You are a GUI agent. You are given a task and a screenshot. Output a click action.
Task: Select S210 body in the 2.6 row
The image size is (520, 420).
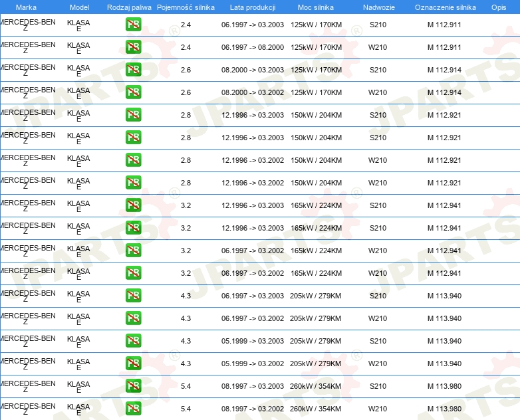(378, 70)
